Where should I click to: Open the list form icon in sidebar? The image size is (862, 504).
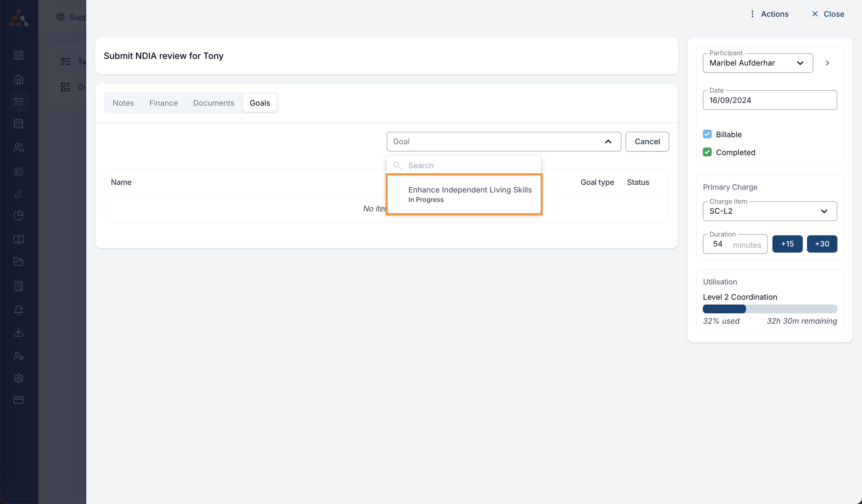click(19, 172)
